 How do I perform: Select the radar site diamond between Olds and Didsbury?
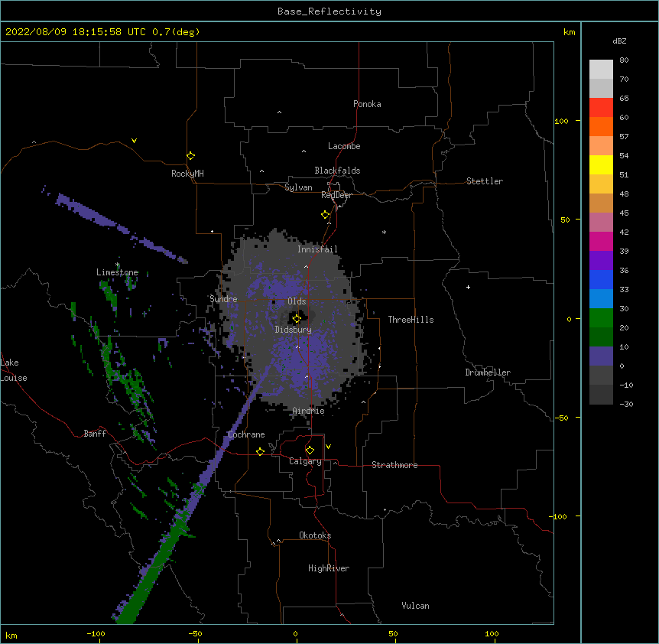(297, 319)
